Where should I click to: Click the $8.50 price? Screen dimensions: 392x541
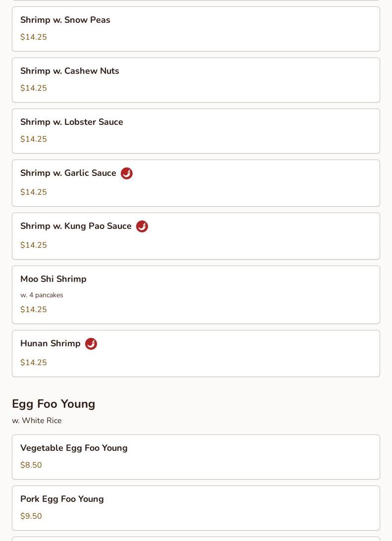[31, 465]
